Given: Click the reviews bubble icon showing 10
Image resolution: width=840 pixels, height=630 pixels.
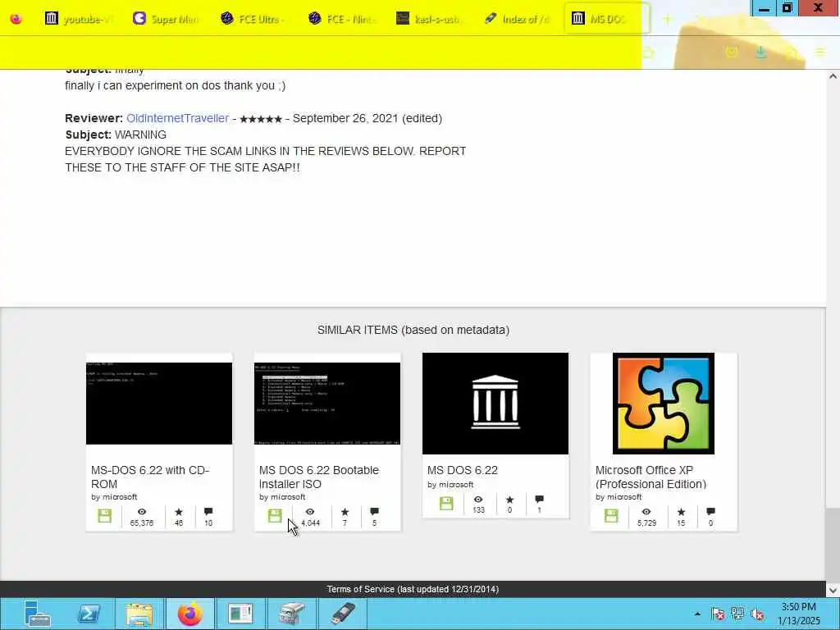Looking at the screenshot, I should coord(208,512).
